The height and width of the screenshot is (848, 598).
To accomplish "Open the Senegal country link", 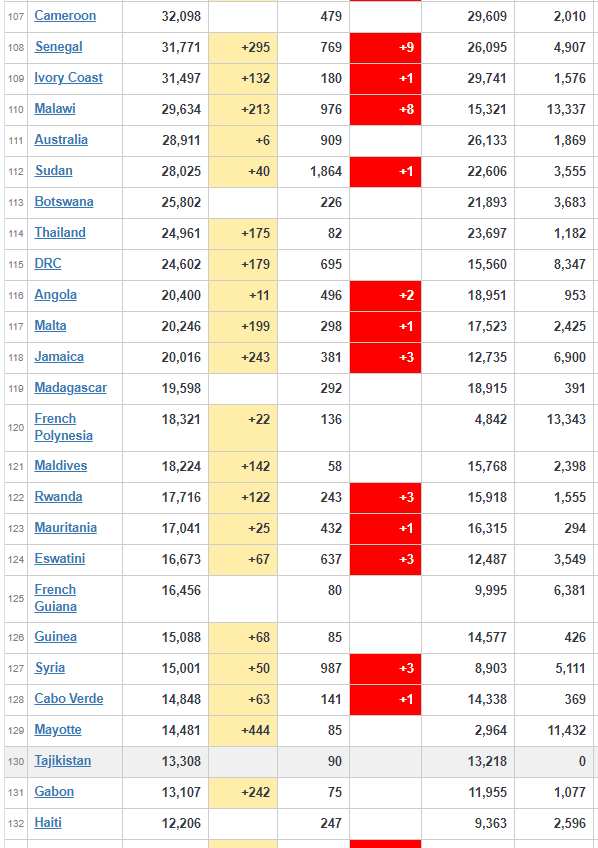I will [x=58, y=47].
